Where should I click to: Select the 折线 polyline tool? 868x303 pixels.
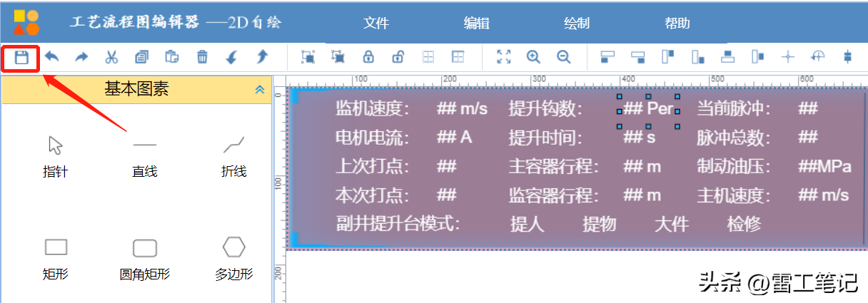234,154
